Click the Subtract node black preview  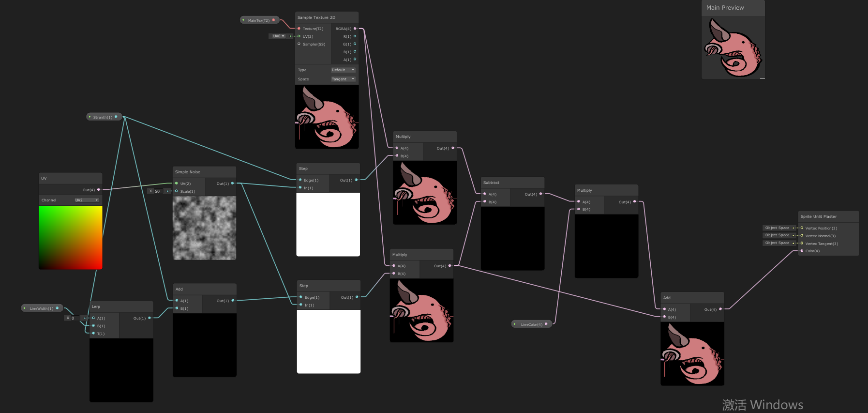[x=513, y=238]
